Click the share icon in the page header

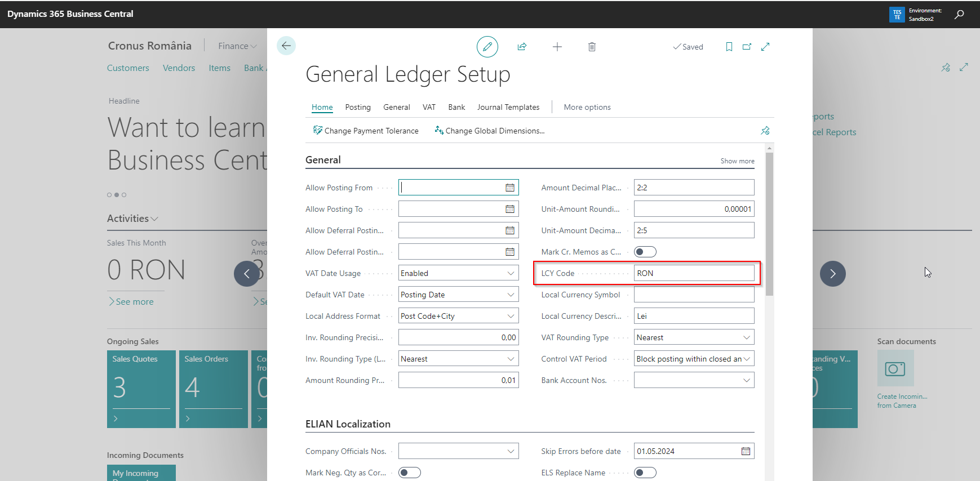click(x=522, y=47)
